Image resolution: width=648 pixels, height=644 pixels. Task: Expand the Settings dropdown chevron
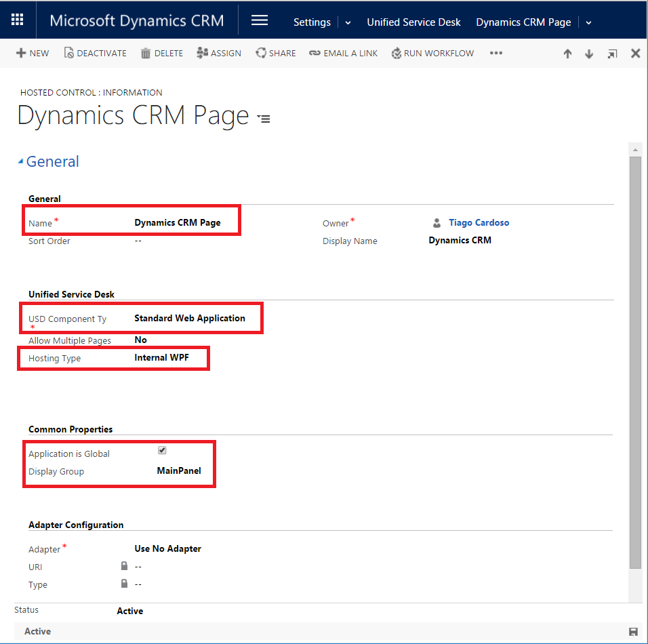[348, 22]
